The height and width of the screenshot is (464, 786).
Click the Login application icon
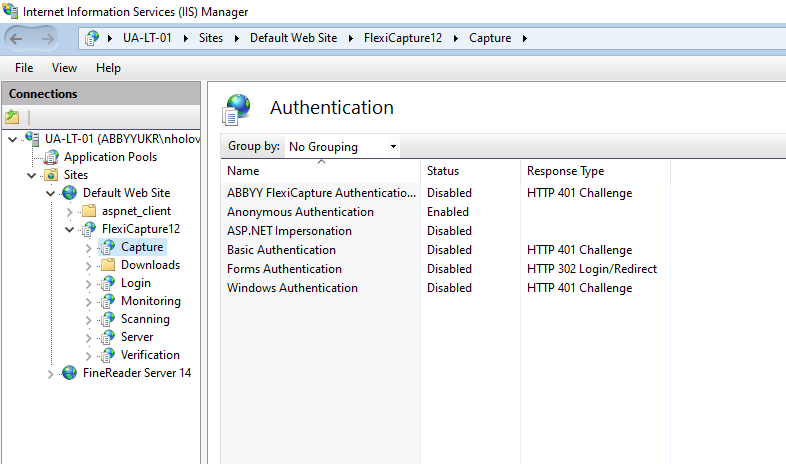coord(108,283)
